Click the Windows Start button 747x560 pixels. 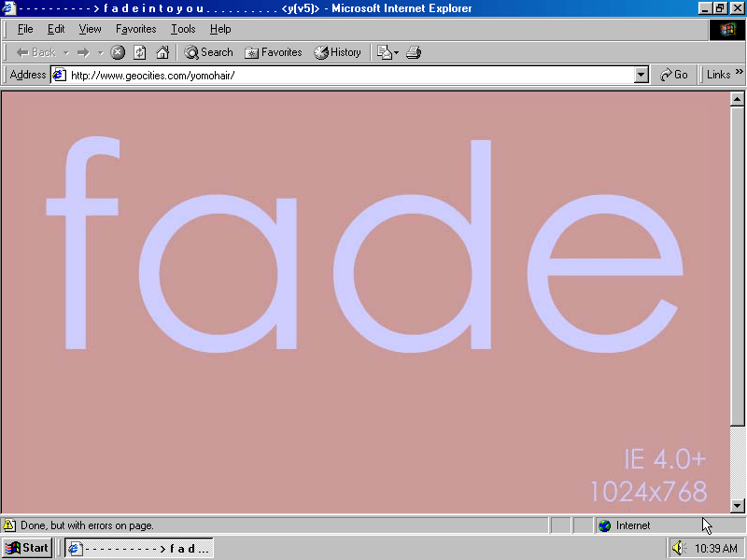pyautogui.click(x=27, y=548)
